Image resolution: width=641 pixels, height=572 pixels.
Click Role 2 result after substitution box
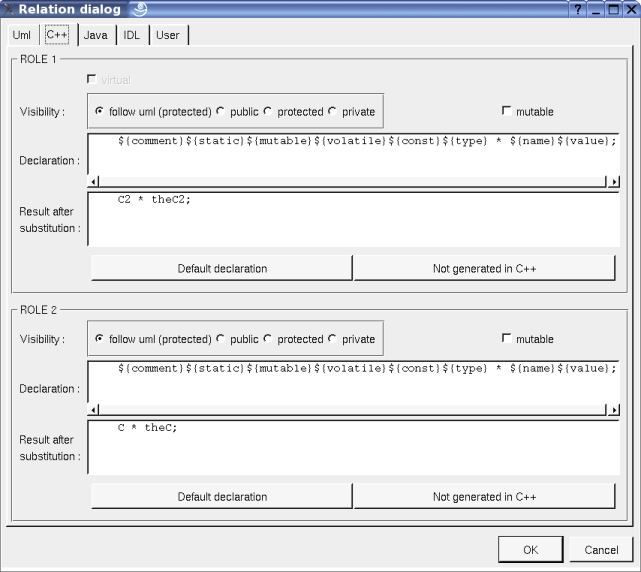(x=354, y=447)
